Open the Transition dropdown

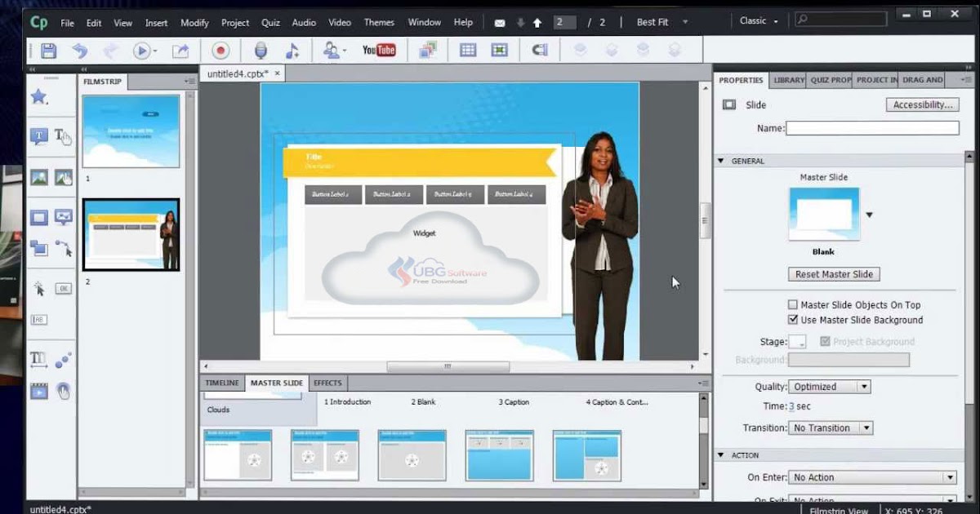click(x=831, y=428)
